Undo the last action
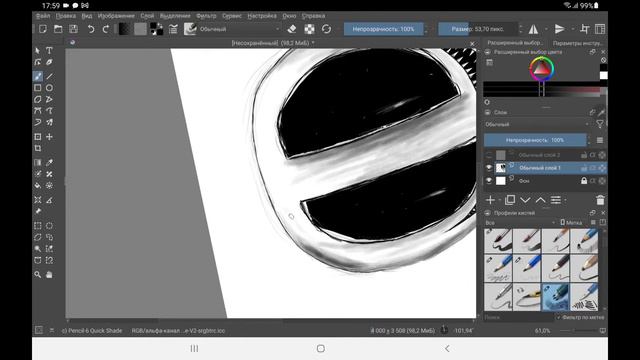Screen dimensions: 640x360 coord(91,29)
